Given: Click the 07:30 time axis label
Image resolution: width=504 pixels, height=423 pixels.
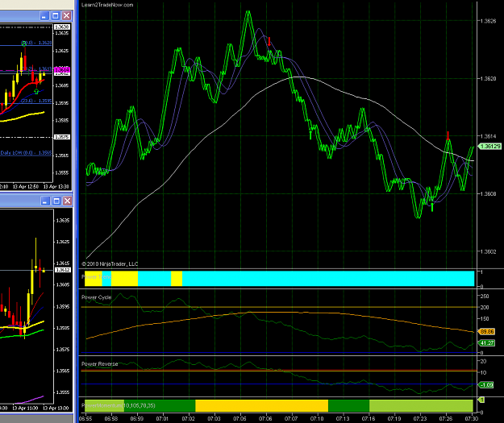Looking at the screenshot, I should coord(471,418).
